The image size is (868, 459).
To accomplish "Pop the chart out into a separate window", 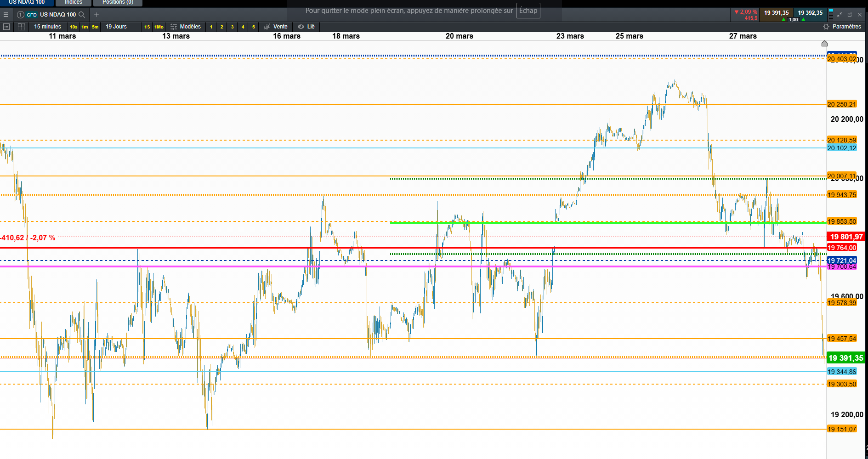I will [x=850, y=15].
